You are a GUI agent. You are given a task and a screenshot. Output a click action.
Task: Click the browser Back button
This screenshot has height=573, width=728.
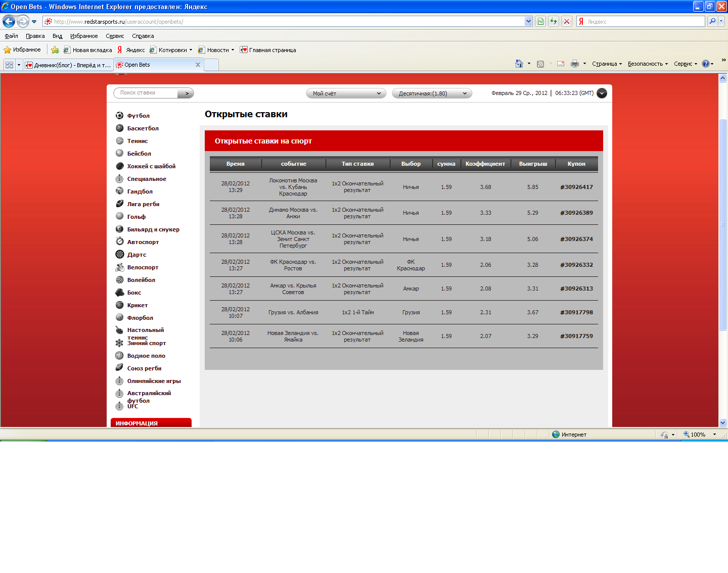[9, 21]
